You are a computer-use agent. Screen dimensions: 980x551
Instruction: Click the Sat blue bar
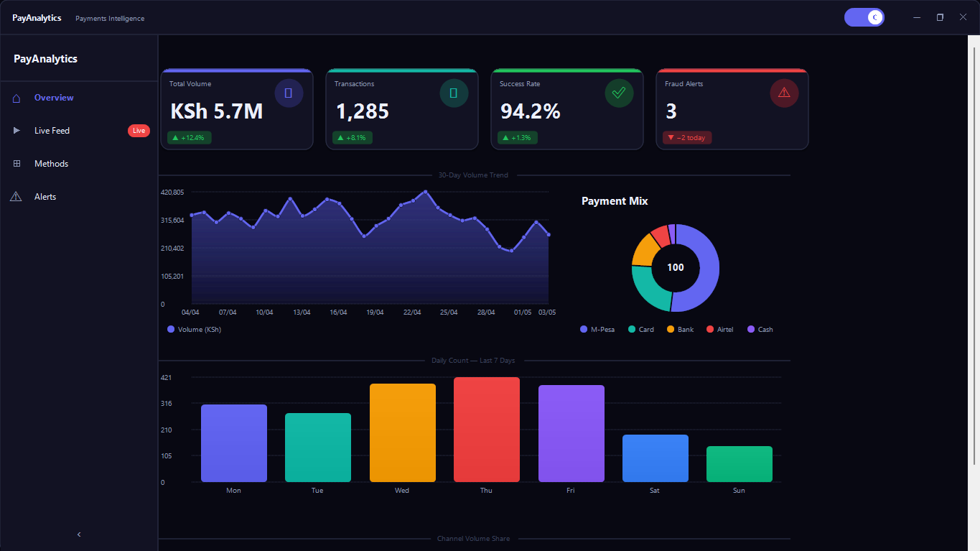click(655, 458)
